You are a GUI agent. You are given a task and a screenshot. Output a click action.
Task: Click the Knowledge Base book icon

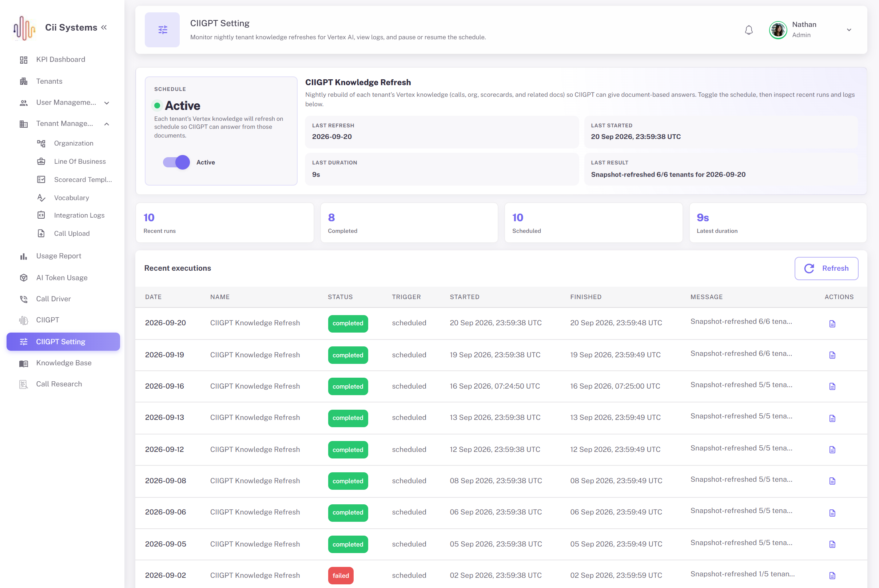(24, 363)
